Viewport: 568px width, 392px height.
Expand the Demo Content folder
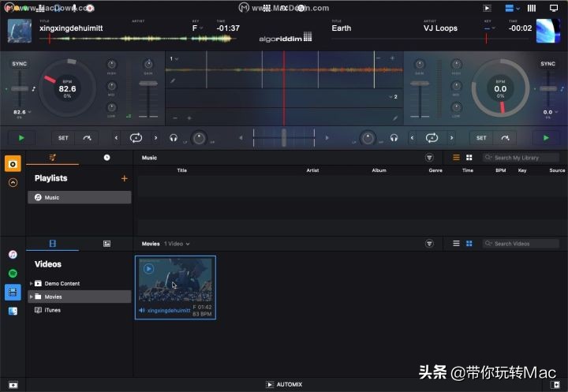point(31,283)
